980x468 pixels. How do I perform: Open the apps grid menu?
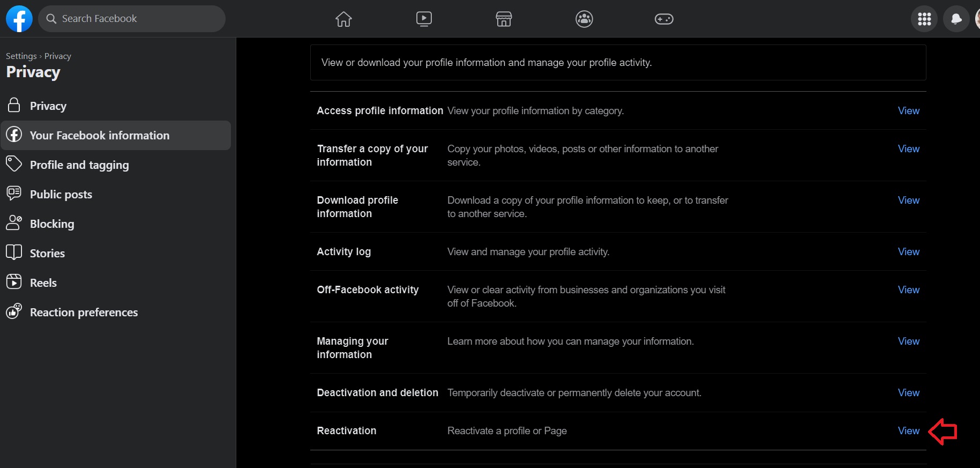[x=924, y=19]
